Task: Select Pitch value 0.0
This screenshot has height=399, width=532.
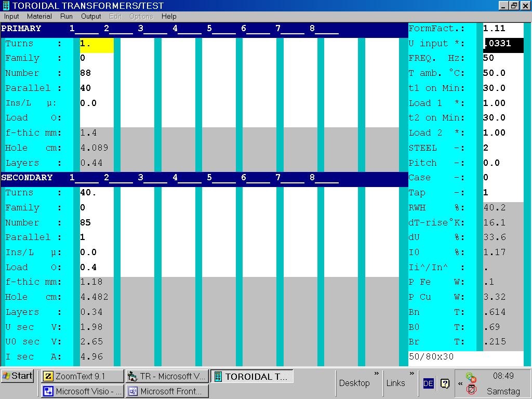Action: (503, 163)
